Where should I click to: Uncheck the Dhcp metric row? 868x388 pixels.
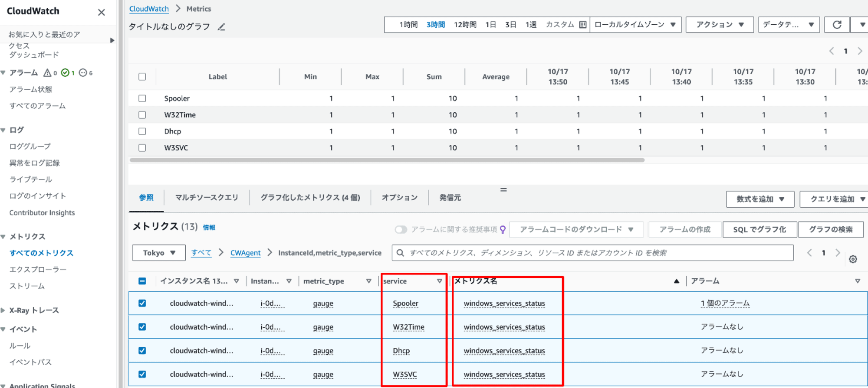click(142, 350)
